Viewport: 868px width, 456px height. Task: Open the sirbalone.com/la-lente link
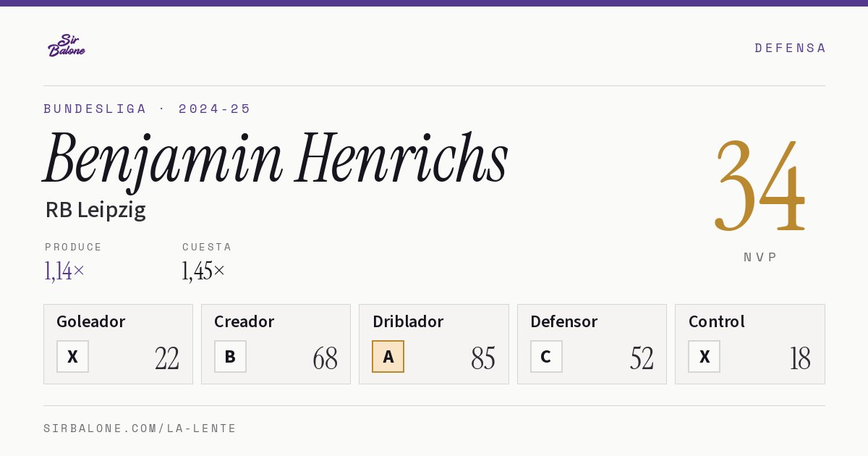point(140,428)
